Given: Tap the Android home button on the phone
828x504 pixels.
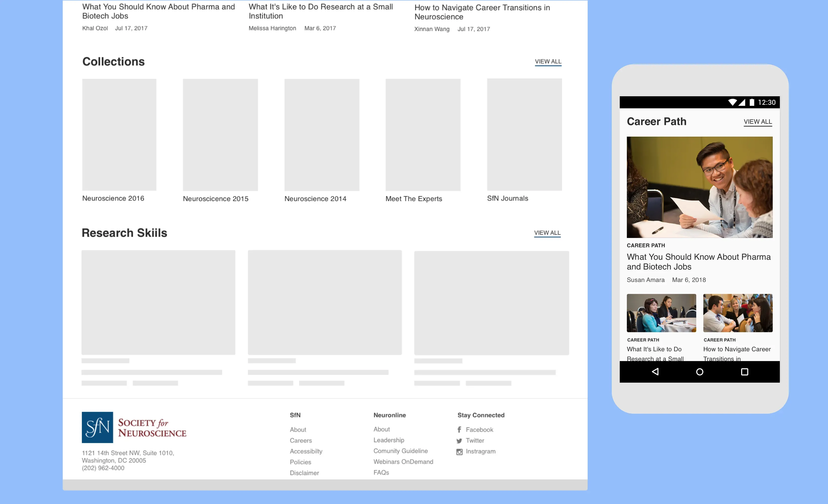Looking at the screenshot, I should click(x=700, y=372).
